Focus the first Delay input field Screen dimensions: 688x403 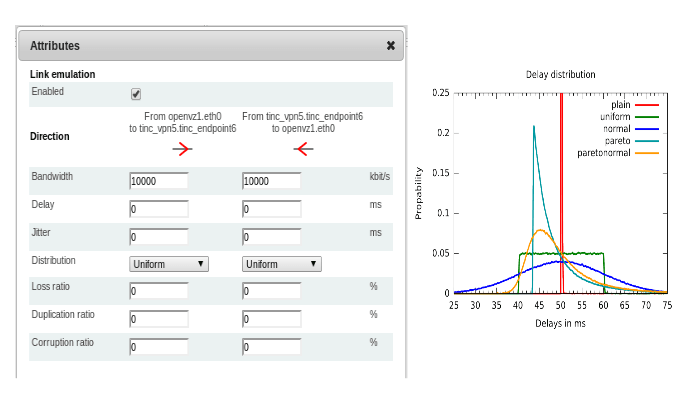[x=159, y=209]
